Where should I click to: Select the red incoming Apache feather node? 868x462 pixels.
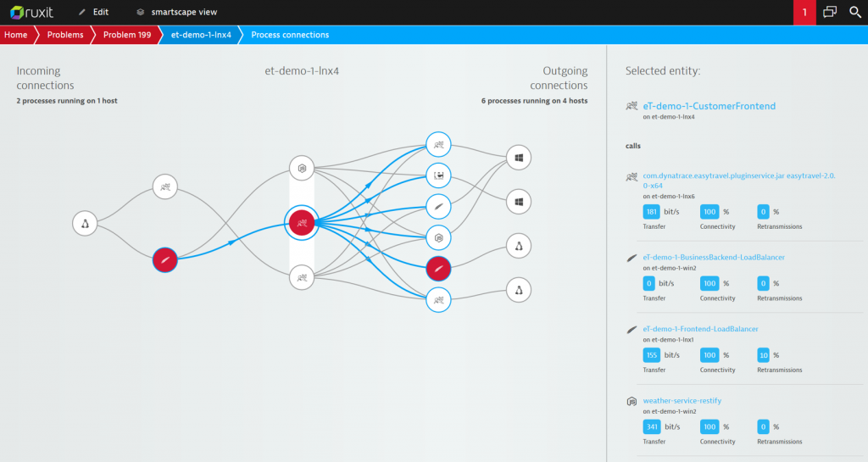tap(165, 260)
